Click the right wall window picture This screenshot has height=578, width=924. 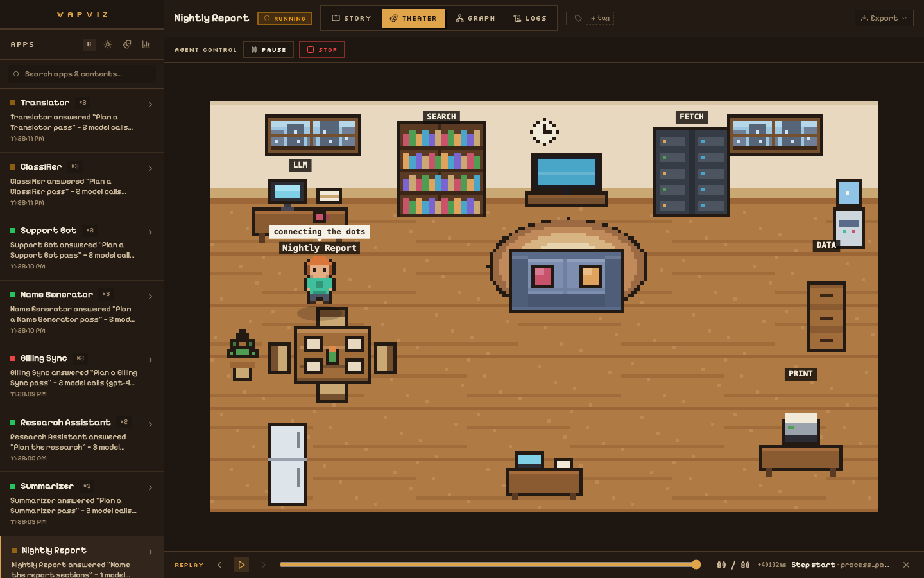coord(775,135)
